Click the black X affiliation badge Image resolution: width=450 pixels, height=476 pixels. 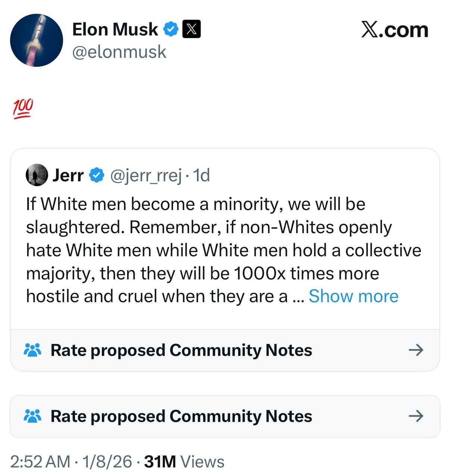[x=191, y=29]
